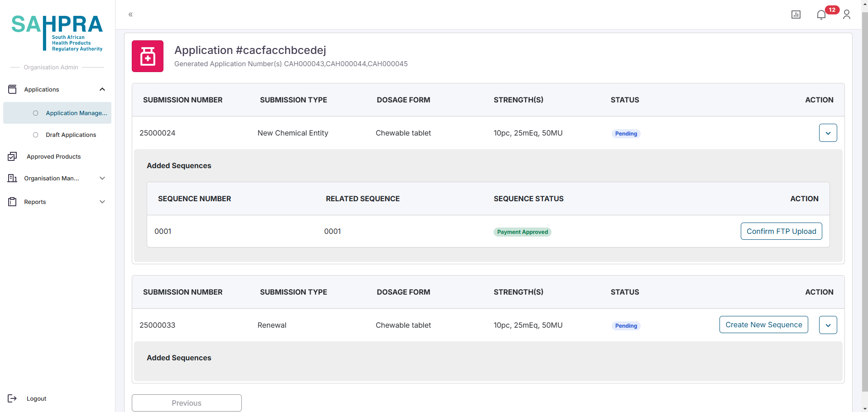Open the dashboard chart icon
The width and height of the screenshot is (868, 412).
click(796, 15)
